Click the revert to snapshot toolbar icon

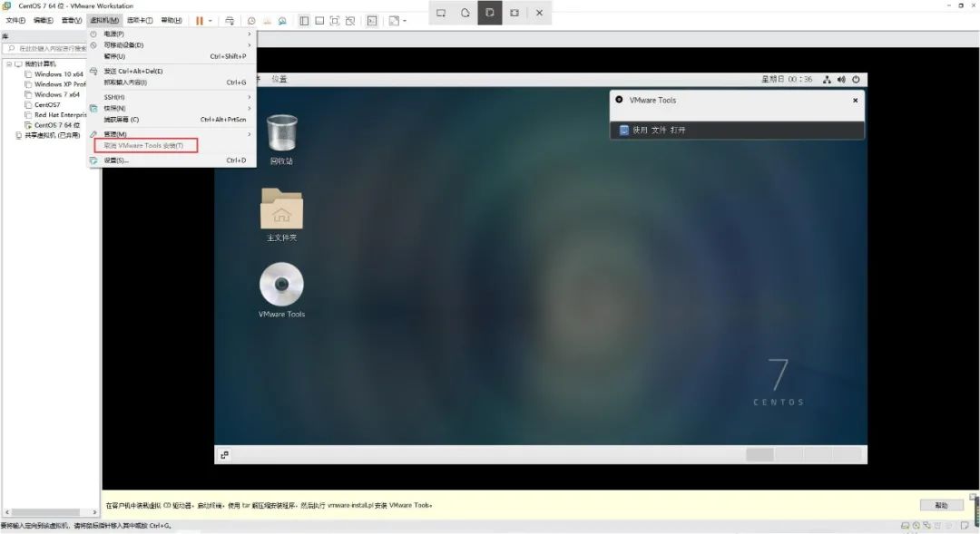point(267,21)
